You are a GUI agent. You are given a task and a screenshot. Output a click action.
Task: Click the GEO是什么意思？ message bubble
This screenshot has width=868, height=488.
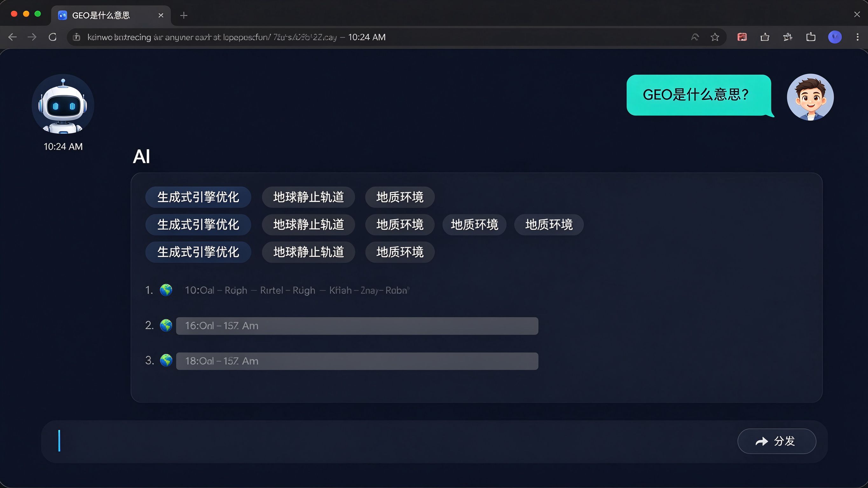point(700,95)
